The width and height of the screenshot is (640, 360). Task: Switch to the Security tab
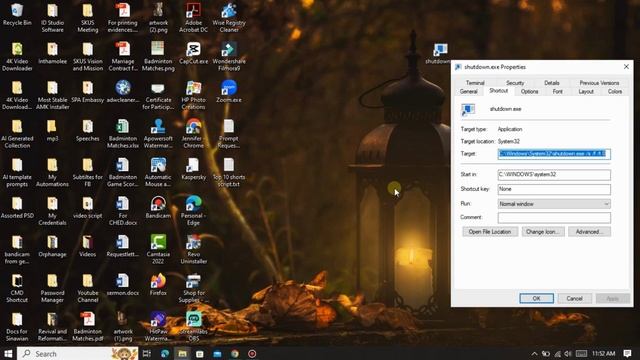515,83
